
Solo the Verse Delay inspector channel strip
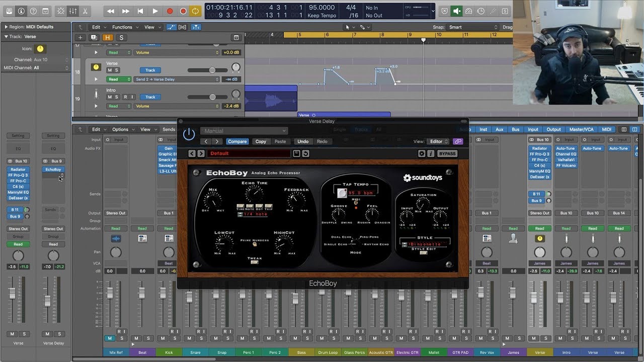pyautogui.click(x=59, y=334)
